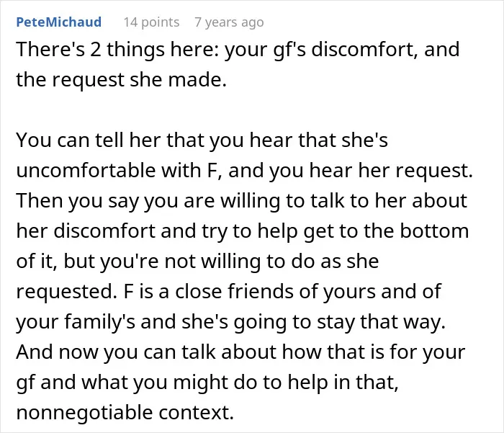Click the line 'gf and what you might do'
Viewport: 504px width, 433px height.
(x=207, y=382)
